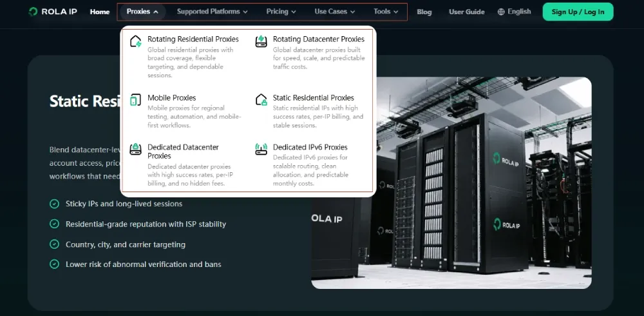Click the Dedicated Datacenter Proxies icon
The image size is (644, 316).
coord(135,149)
